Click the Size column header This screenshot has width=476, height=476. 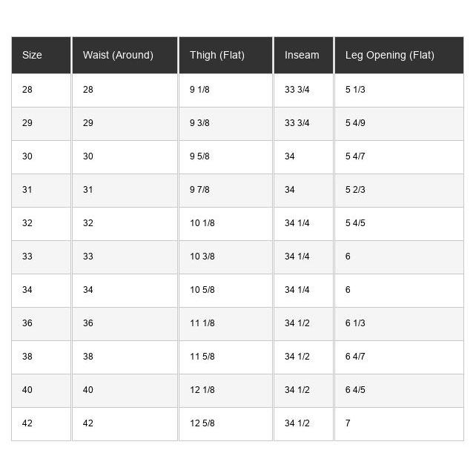point(32,55)
